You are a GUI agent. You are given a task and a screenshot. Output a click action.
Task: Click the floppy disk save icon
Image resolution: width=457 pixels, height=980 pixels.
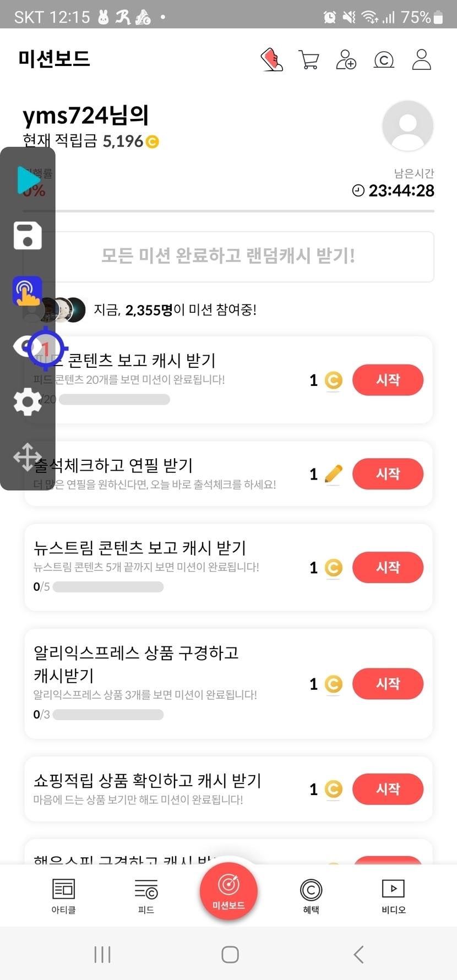tap(28, 236)
